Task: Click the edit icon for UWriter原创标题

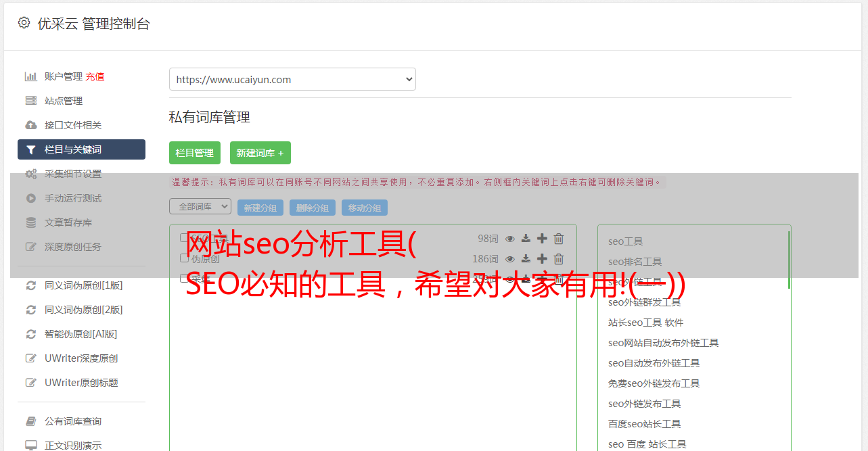Action: (30, 383)
